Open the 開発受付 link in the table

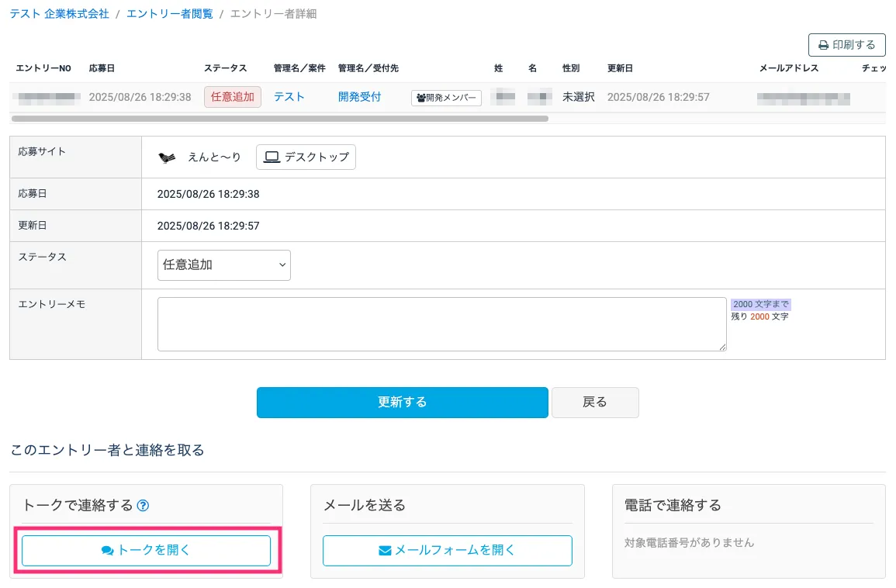[359, 97]
